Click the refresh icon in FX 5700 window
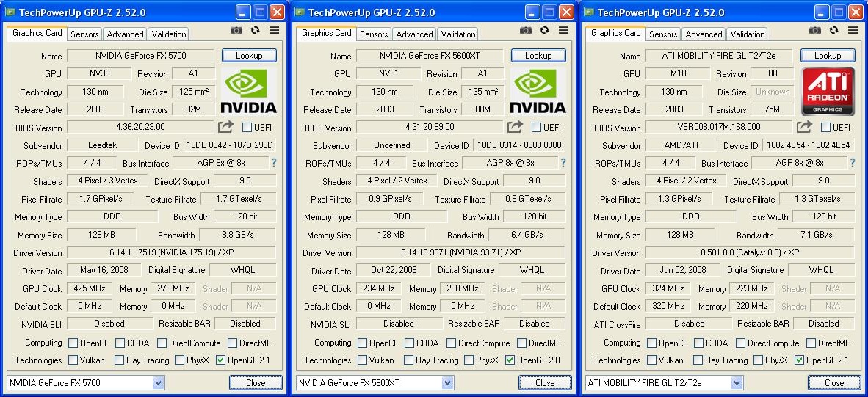868x397 pixels. tap(256, 30)
